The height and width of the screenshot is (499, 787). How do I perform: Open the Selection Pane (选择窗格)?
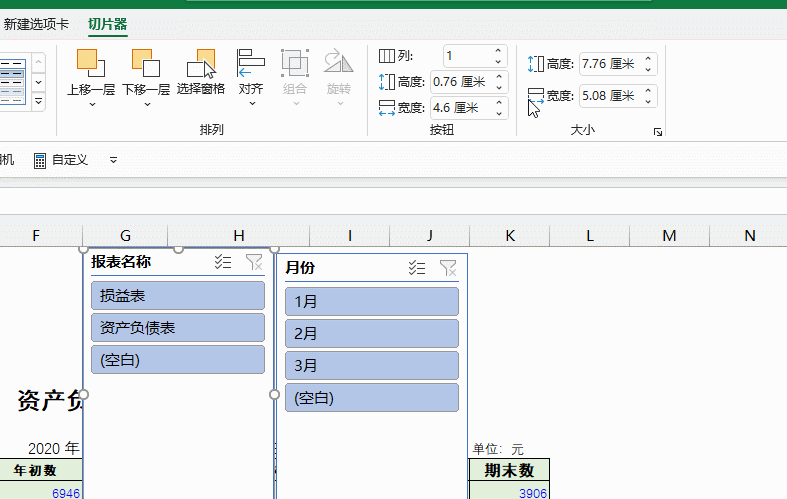[x=201, y=72]
